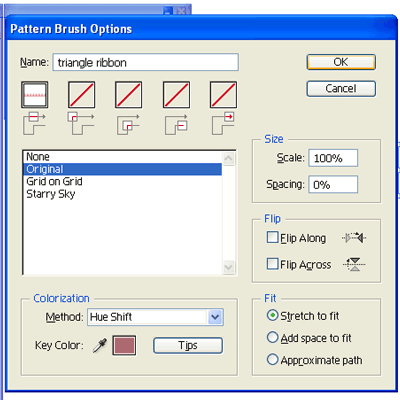
Task: Open the Key Color swatch
Action: click(124, 345)
